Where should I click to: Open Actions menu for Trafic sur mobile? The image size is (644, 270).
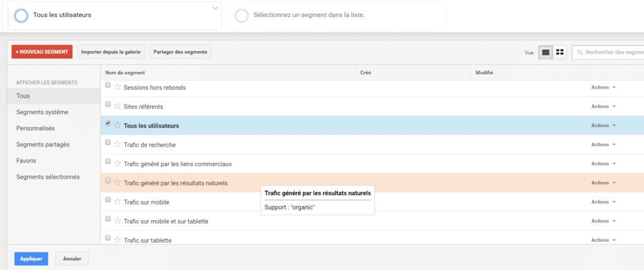[x=603, y=202]
